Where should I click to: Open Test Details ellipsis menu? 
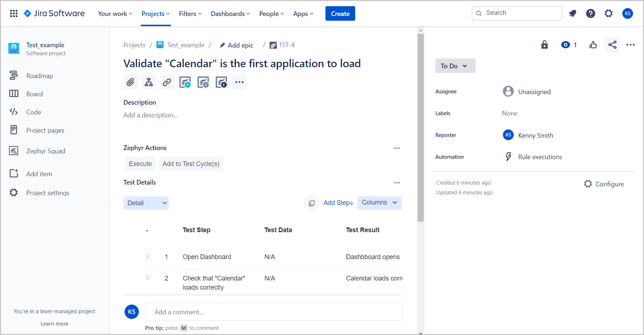click(397, 183)
